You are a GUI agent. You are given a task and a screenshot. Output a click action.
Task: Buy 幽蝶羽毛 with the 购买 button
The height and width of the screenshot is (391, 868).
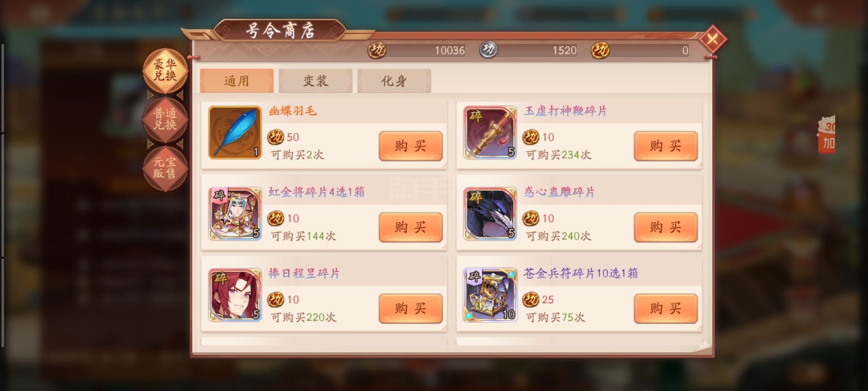pos(410,146)
